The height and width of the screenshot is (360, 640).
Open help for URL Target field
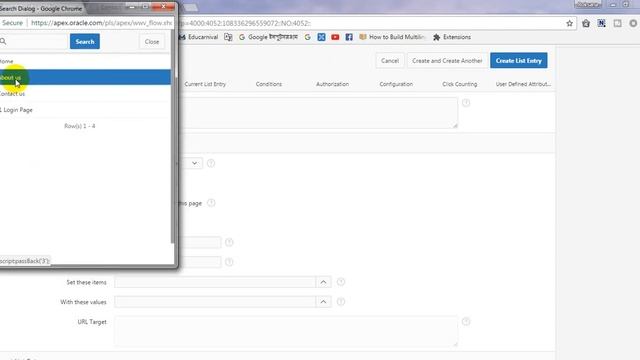pos(466,322)
